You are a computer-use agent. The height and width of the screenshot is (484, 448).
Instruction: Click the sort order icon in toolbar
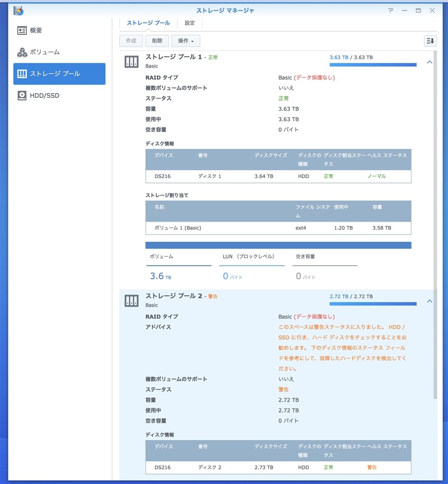coord(430,41)
